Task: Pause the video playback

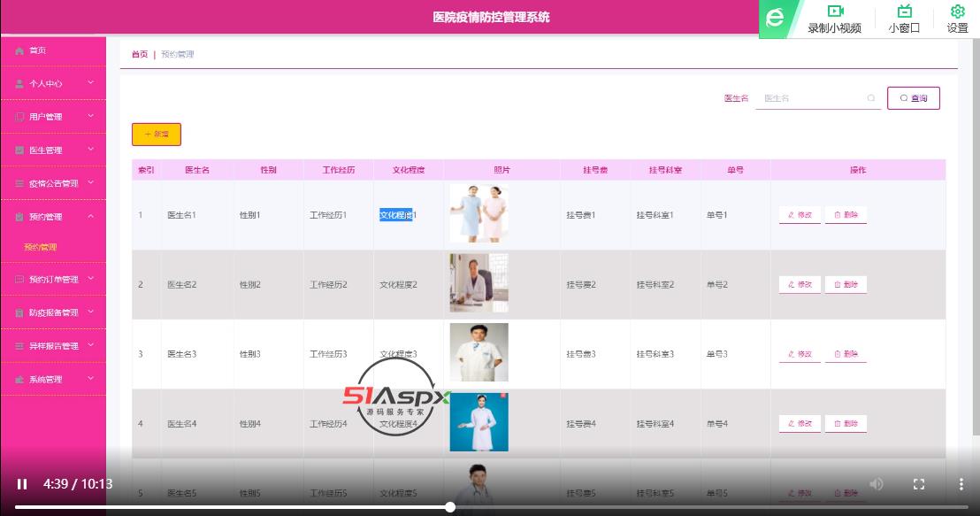Action: [x=22, y=484]
